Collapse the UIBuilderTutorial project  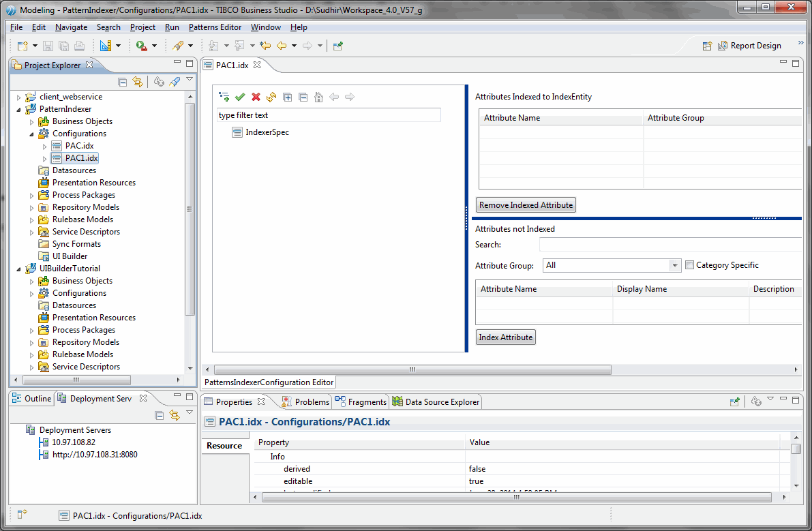pos(19,269)
